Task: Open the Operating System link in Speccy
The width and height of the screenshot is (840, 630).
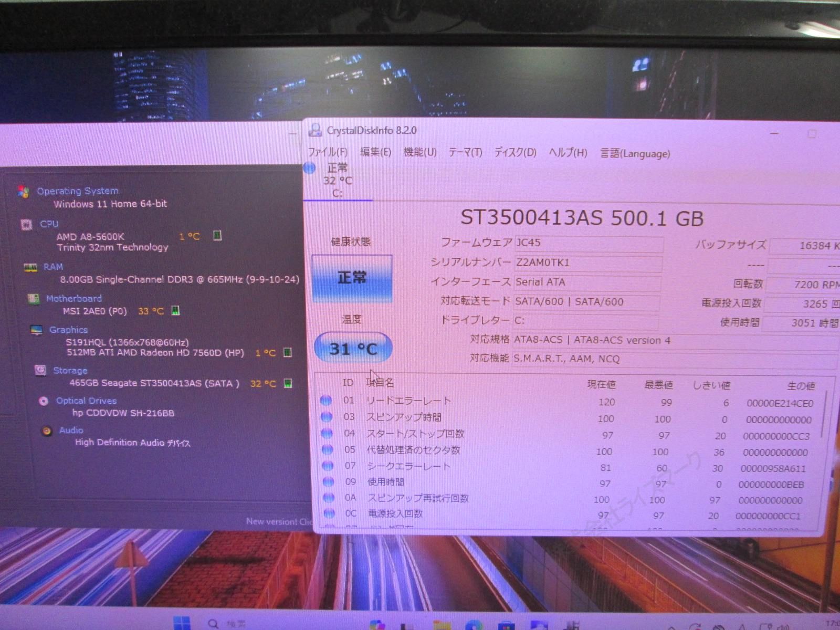Action: [x=78, y=191]
